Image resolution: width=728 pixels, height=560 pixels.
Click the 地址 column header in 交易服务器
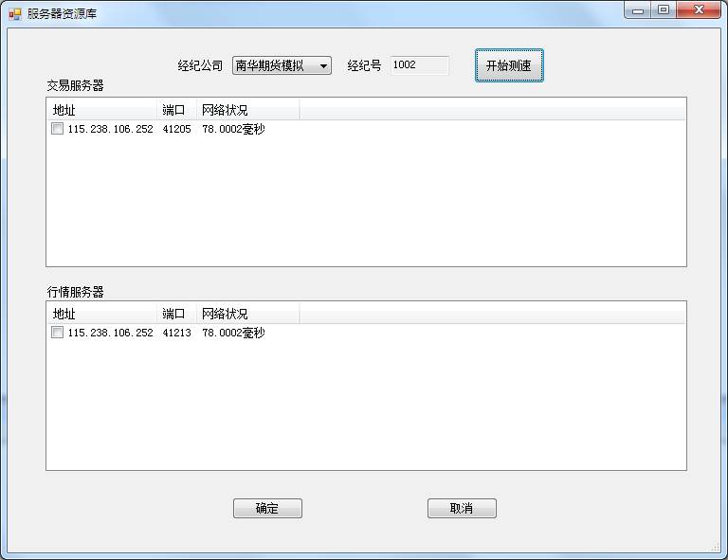coord(102,110)
